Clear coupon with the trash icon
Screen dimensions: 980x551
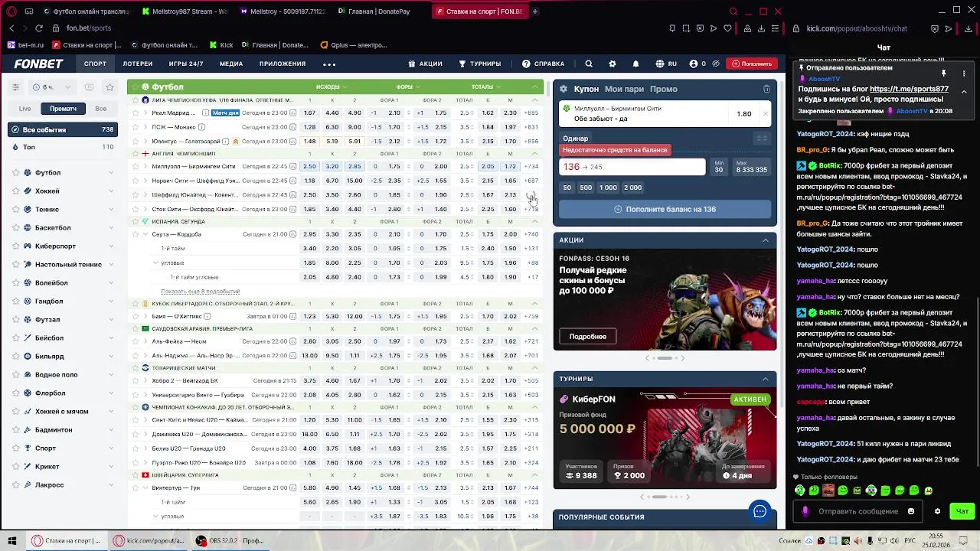(x=766, y=89)
